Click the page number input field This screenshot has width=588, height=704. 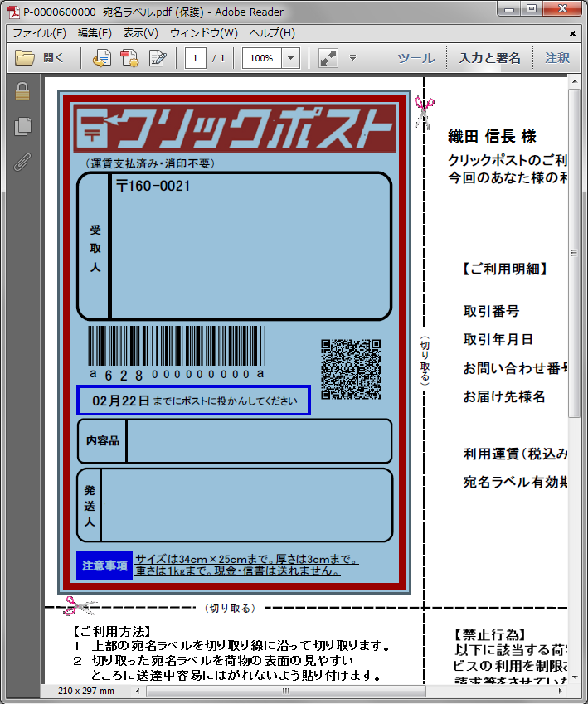(195, 58)
